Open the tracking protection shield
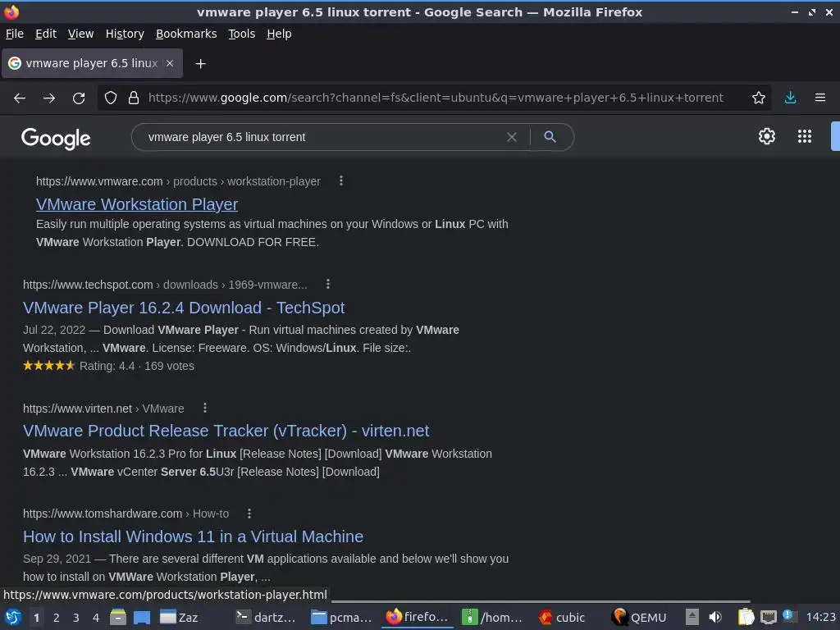 (x=111, y=98)
